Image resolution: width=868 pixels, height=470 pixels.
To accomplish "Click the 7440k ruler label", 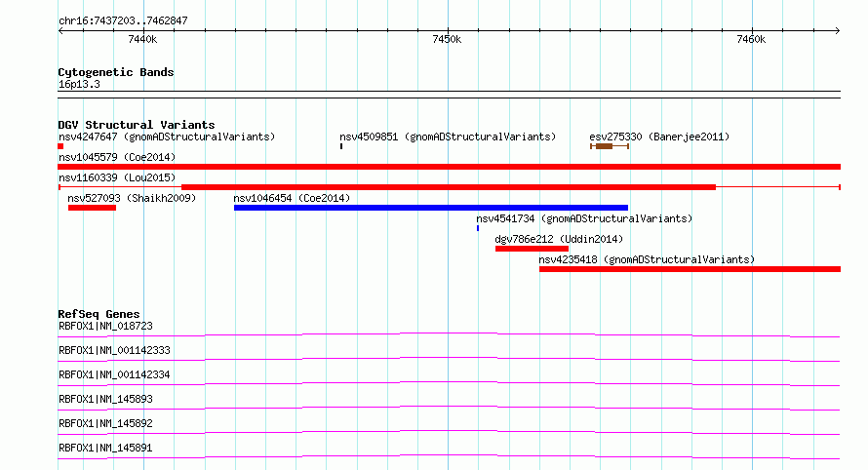I will (142, 39).
